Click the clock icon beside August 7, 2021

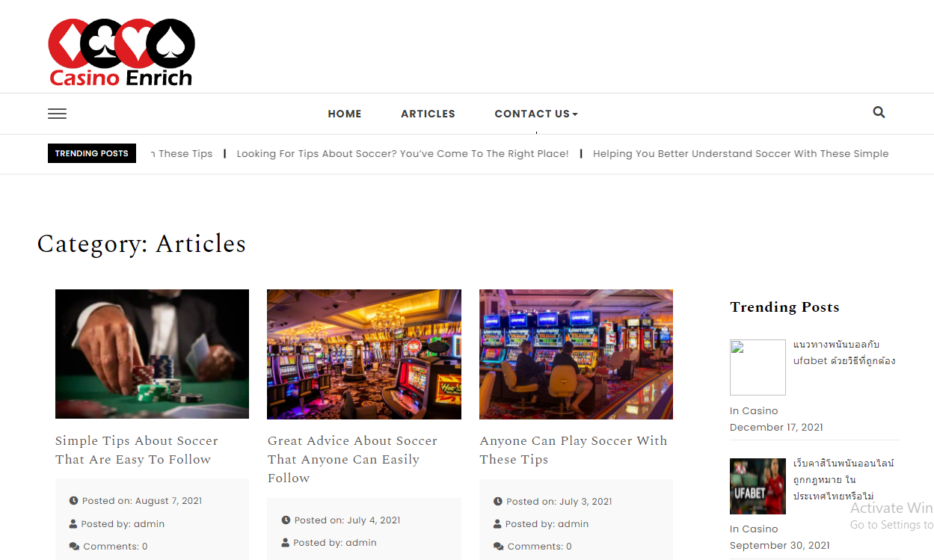73,501
